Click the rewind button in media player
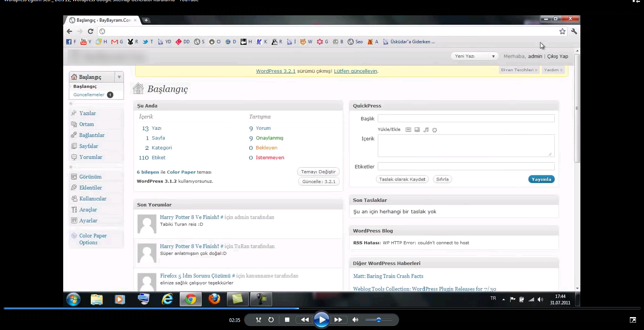The width and height of the screenshot is (644, 330). click(x=305, y=320)
